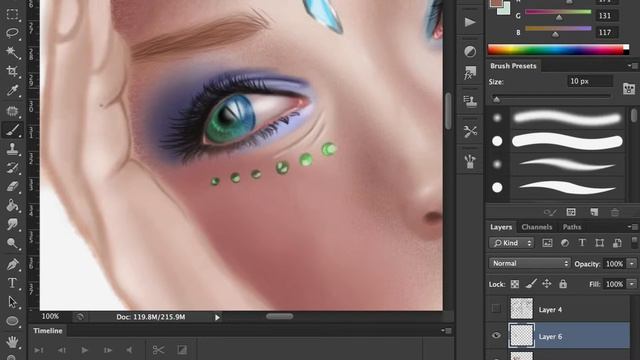The image size is (640, 360).
Task: Open the Preset Manager icon in Brush Presets
Action: [571, 212]
